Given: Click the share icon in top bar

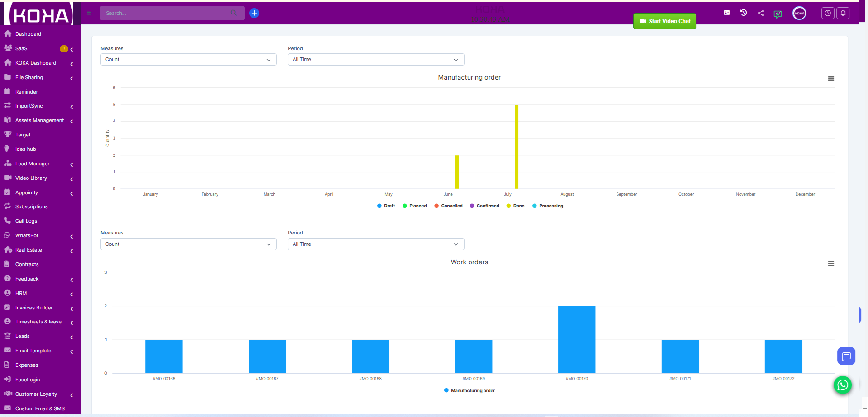Looking at the screenshot, I should pos(761,13).
